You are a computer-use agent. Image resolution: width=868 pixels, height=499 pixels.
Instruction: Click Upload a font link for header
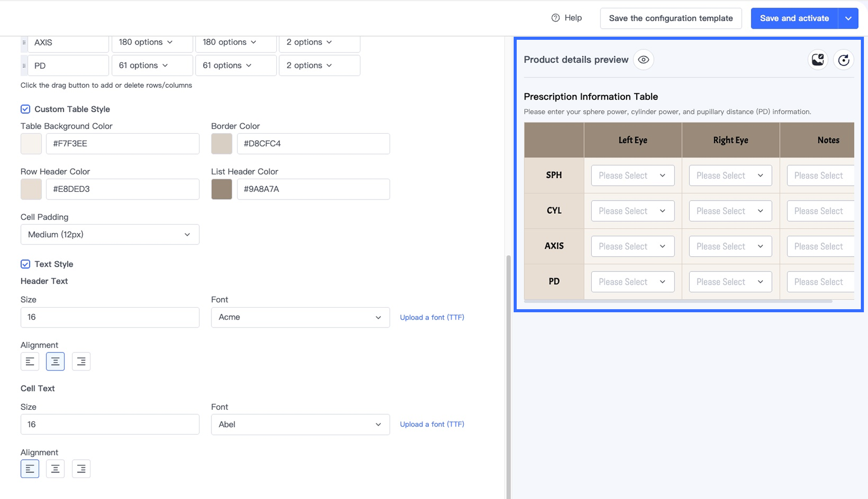431,317
